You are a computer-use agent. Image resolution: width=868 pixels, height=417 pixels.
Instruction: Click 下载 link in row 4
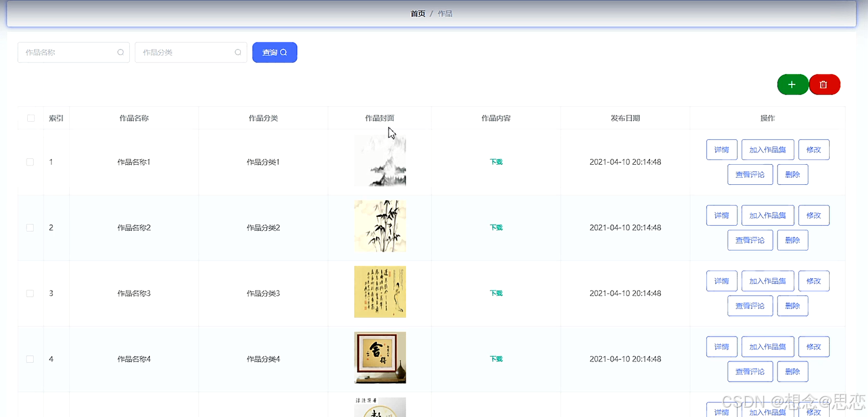(496, 359)
